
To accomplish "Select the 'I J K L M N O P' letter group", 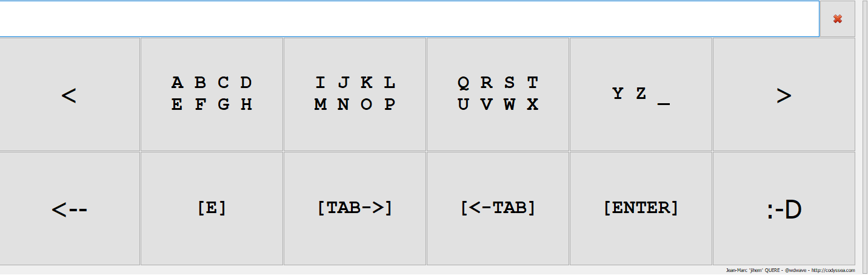I will [x=355, y=94].
